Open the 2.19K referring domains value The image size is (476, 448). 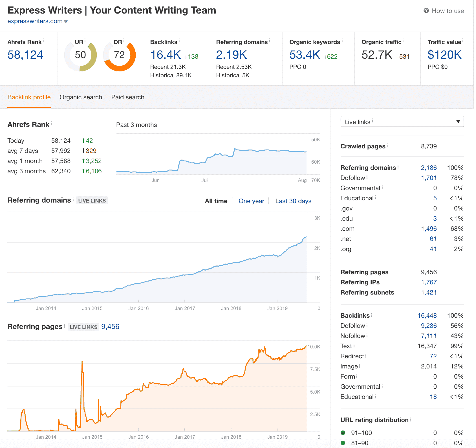(x=232, y=55)
